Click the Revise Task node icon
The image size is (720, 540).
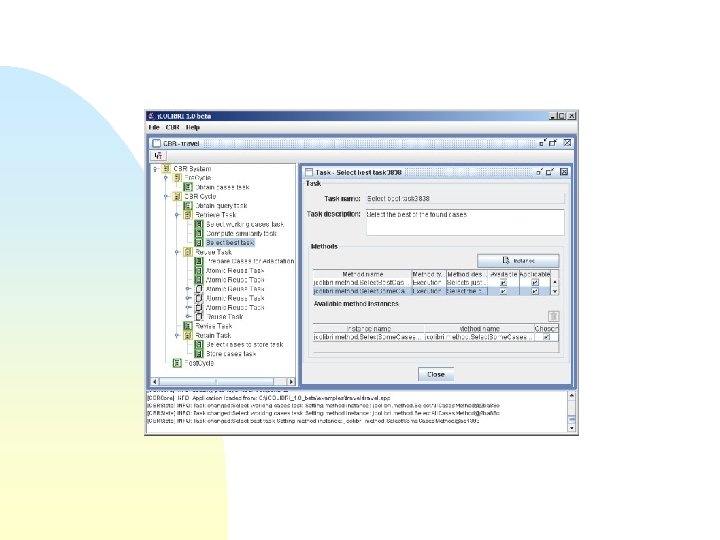(188, 326)
